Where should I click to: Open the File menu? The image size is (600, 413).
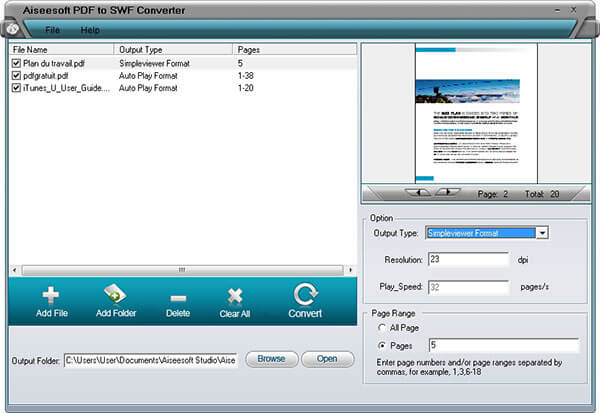[52, 30]
